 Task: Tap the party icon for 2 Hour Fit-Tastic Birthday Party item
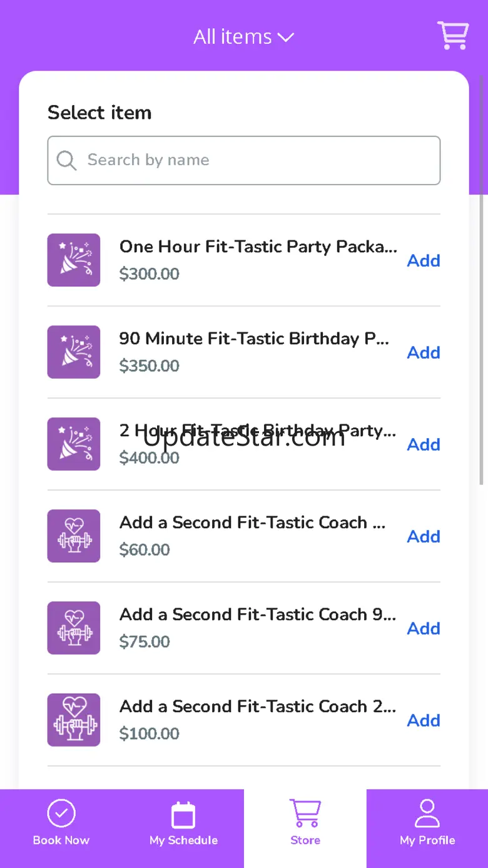[x=74, y=444]
